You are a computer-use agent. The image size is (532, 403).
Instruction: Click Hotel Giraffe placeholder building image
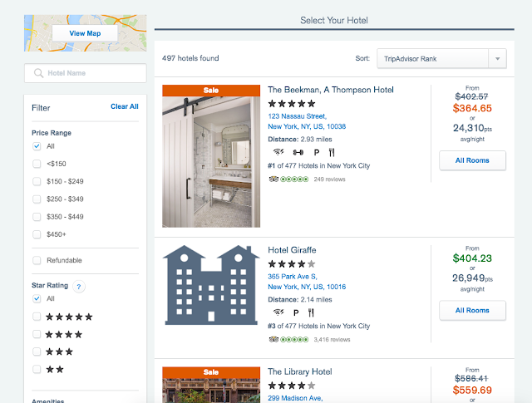pyautogui.click(x=211, y=285)
